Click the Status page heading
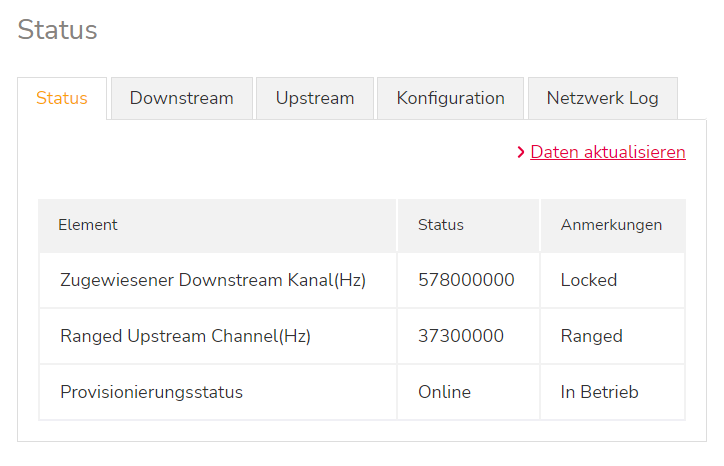Image resolution: width=724 pixels, height=466 pixels. pos(58,30)
